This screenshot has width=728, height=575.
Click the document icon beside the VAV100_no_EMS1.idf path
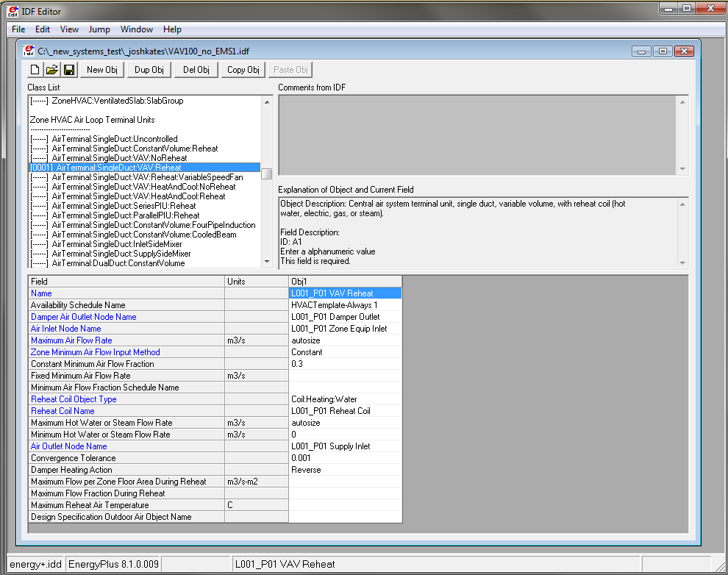pos(29,51)
